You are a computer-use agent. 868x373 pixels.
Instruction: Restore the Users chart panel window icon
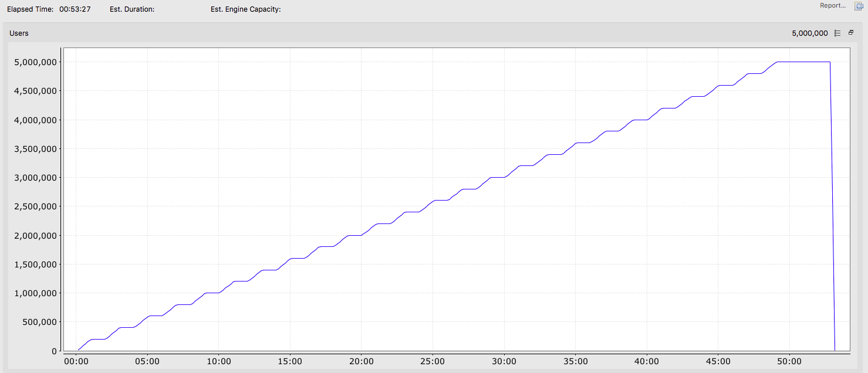(851, 33)
